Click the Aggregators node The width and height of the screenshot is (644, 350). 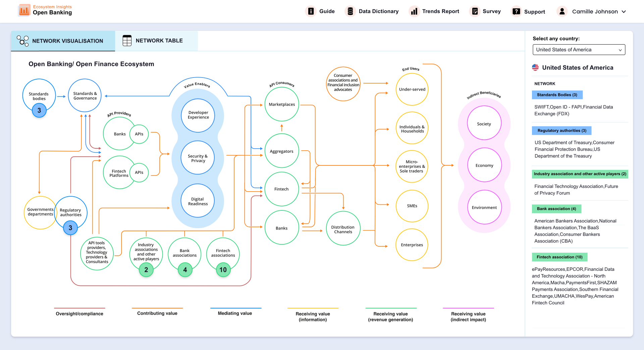282,151
